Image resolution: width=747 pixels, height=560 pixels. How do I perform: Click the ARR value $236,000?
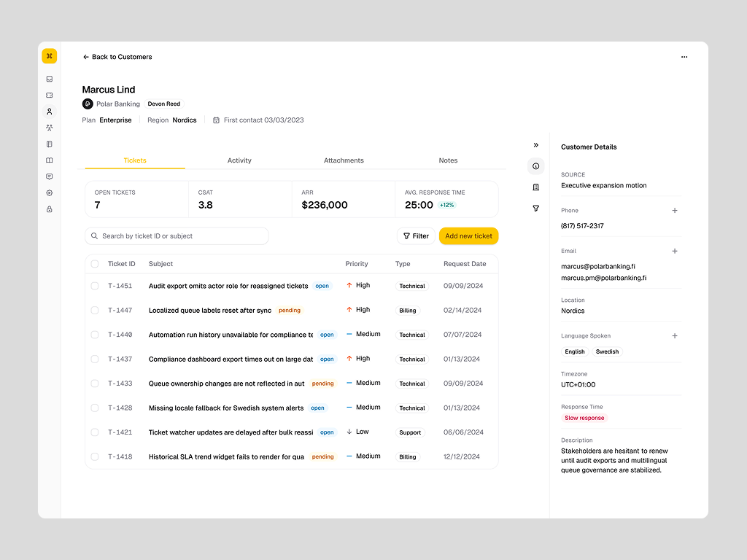coord(325,205)
